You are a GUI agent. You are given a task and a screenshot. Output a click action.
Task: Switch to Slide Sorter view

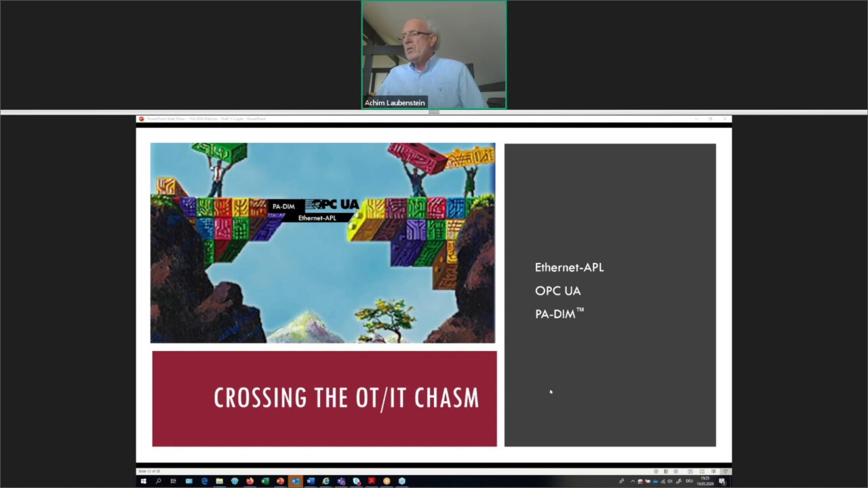pyautogui.click(x=702, y=471)
